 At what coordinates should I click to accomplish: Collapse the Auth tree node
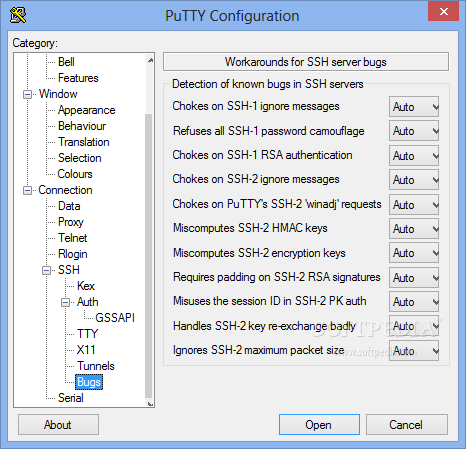(66, 302)
